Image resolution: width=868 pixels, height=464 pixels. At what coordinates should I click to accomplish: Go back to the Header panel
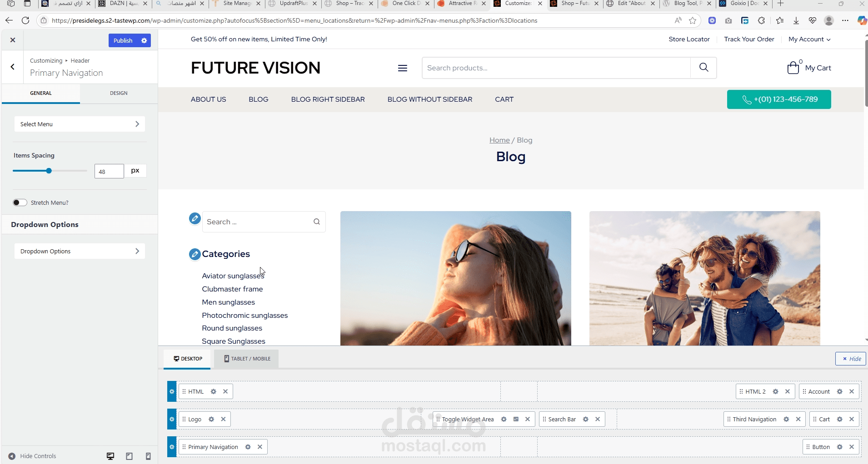(x=13, y=67)
